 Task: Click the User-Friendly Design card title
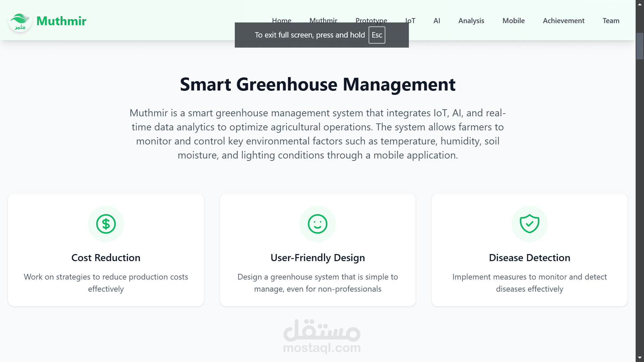[x=317, y=258]
